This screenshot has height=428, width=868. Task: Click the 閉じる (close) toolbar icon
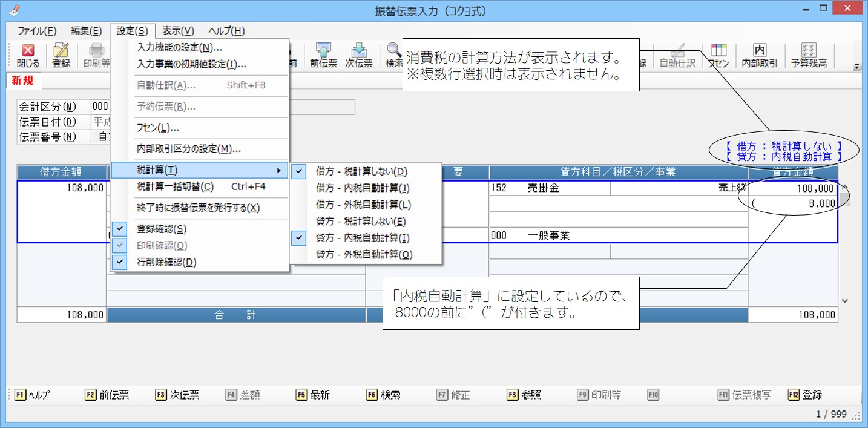click(x=28, y=55)
